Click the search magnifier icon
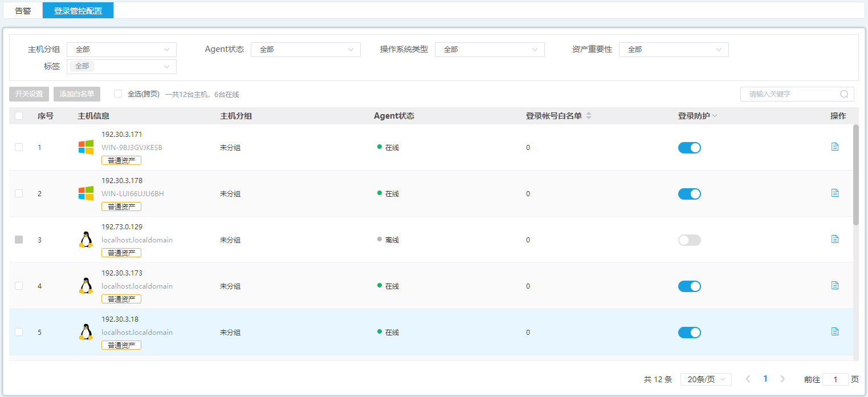868x397 pixels. coord(844,94)
